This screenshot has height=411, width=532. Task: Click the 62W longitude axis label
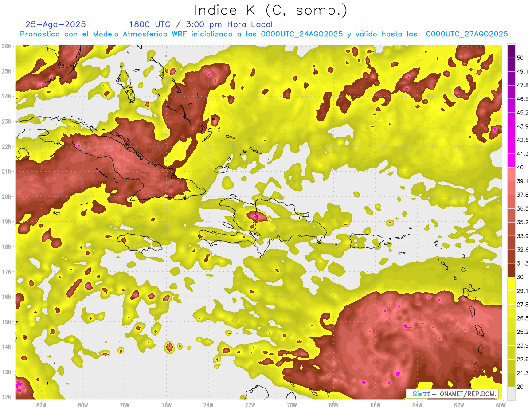(x=459, y=405)
